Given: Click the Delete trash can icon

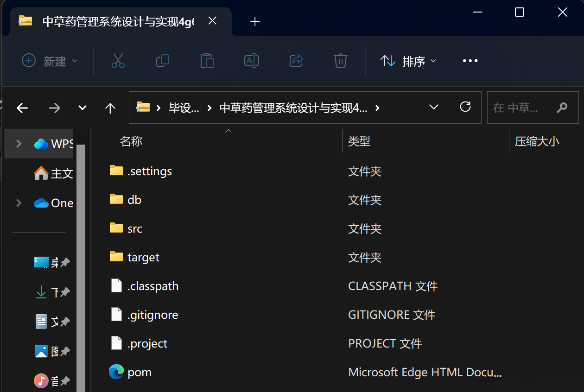Looking at the screenshot, I should [x=341, y=61].
